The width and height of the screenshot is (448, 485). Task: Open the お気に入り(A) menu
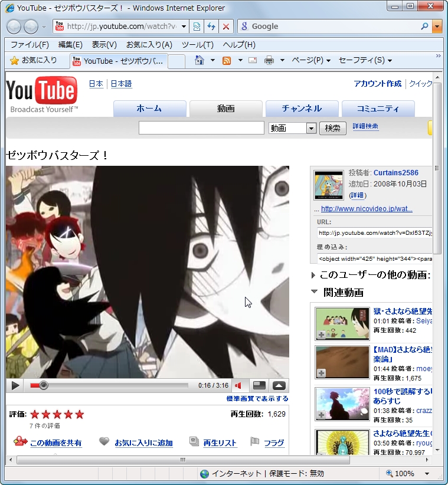click(x=149, y=45)
